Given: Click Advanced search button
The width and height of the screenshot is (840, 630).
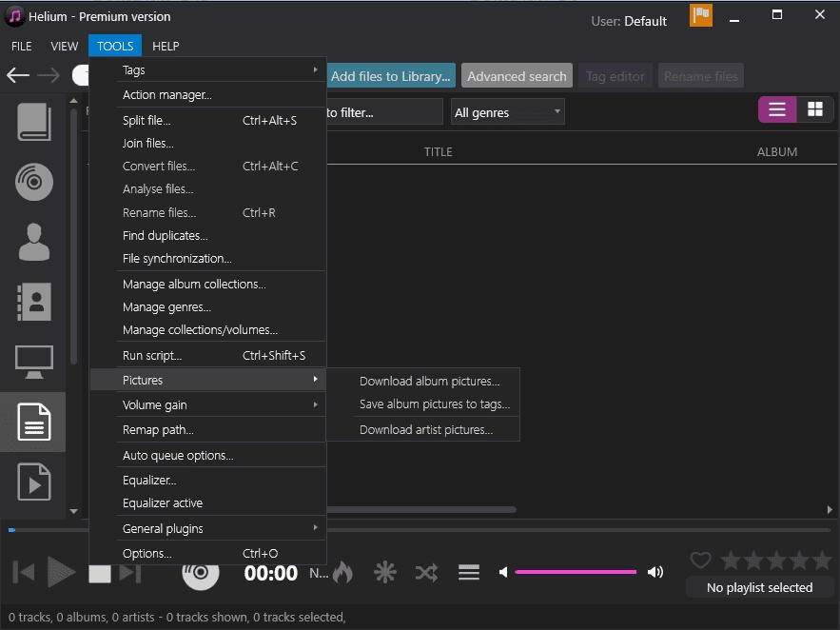Looking at the screenshot, I should 517,75.
